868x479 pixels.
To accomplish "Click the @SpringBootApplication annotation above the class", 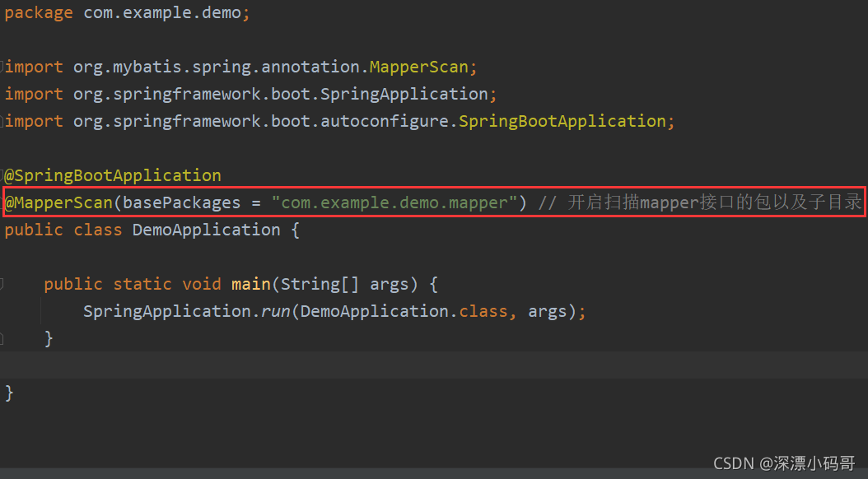I will pyautogui.click(x=113, y=175).
